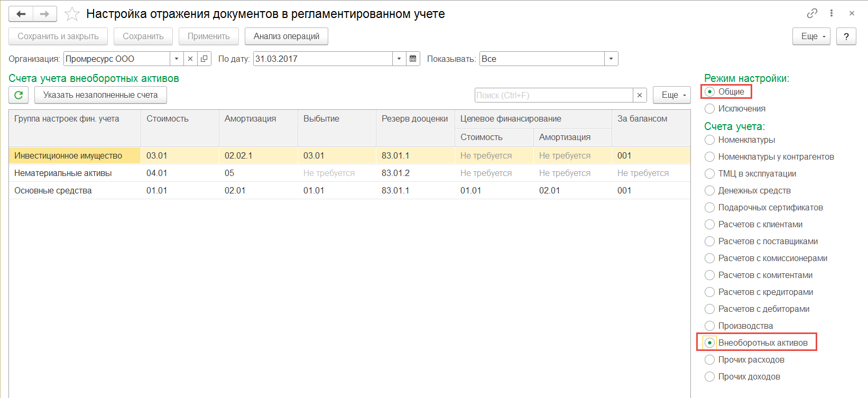Viewport: 868px width, 398px height.
Task: Click the 02.01 cell in Целевое финансирование Амортизация
Action: coord(572,191)
